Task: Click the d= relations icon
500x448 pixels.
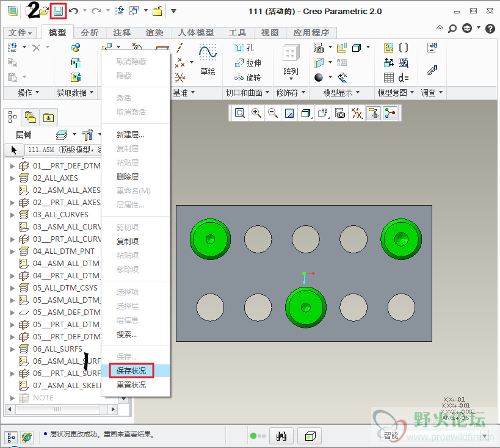Action: (404, 78)
